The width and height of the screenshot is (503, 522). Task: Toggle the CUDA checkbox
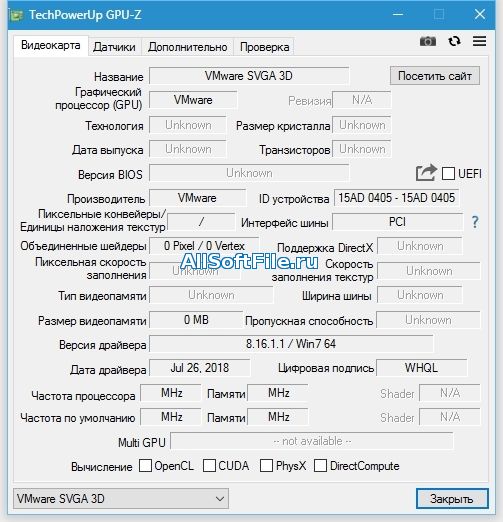(x=209, y=465)
